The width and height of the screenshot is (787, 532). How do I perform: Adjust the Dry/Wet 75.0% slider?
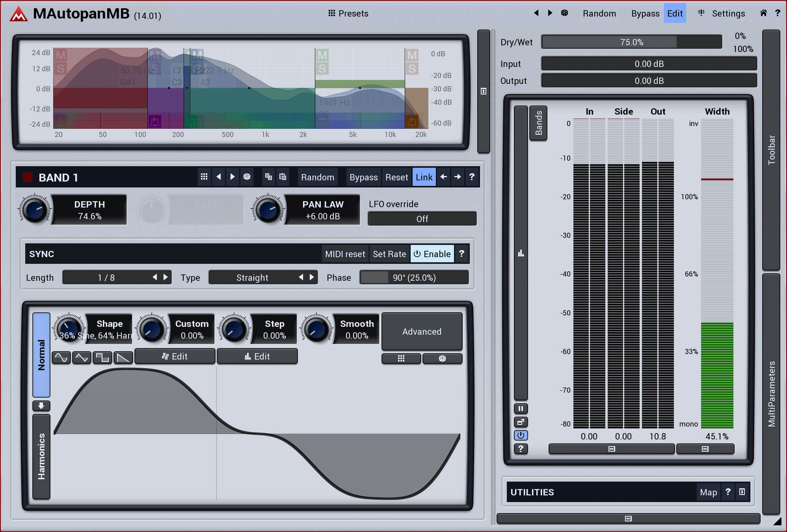click(631, 42)
